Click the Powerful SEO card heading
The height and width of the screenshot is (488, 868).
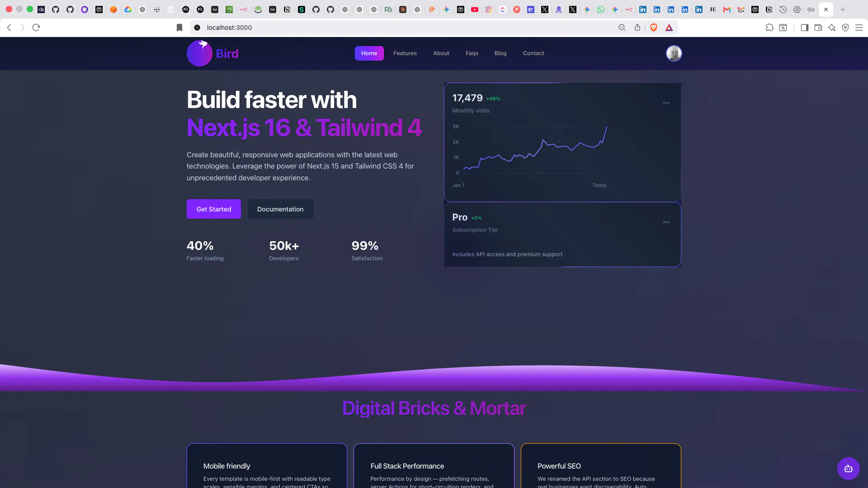pos(559,466)
